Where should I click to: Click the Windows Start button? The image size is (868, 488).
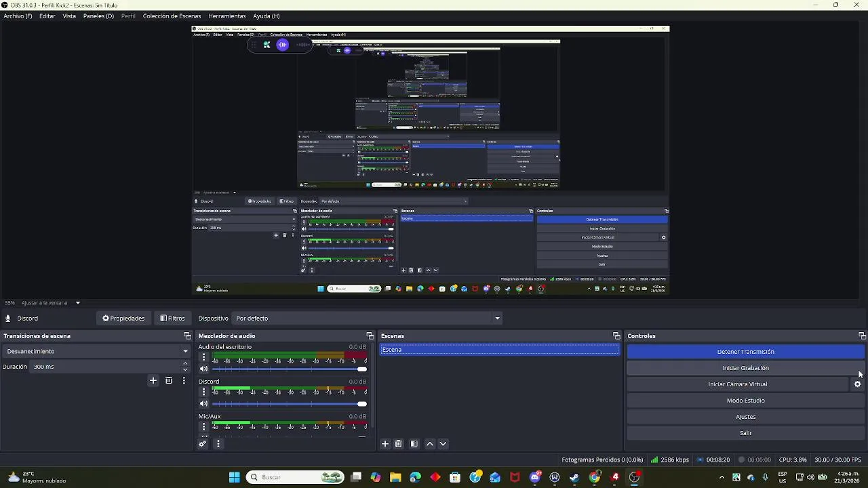pos(235,477)
